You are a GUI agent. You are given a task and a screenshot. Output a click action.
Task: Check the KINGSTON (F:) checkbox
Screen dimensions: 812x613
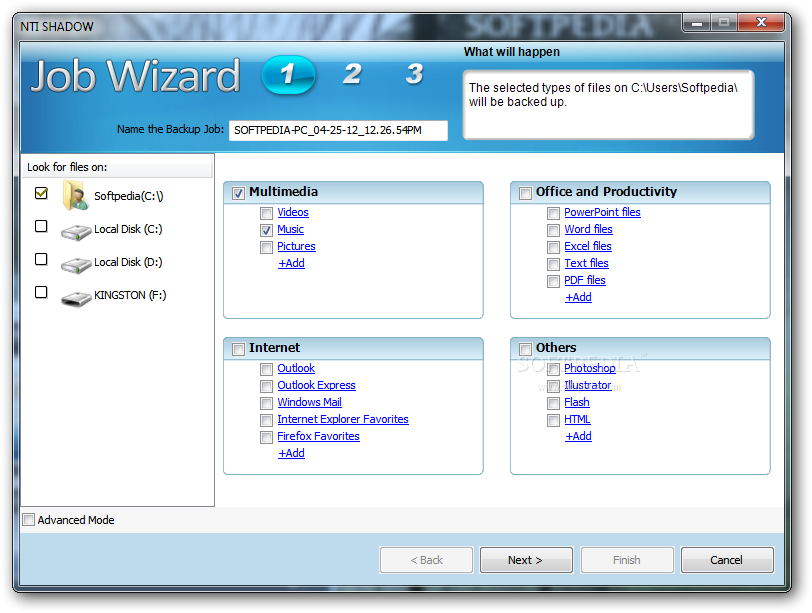coord(41,292)
